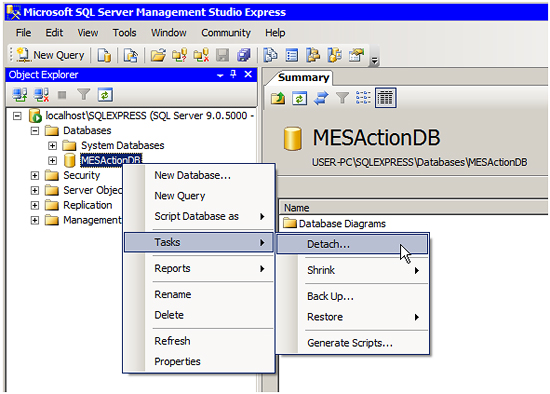Click the Database Engine Query icon
This screenshot has width=550, height=394.
click(104, 55)
